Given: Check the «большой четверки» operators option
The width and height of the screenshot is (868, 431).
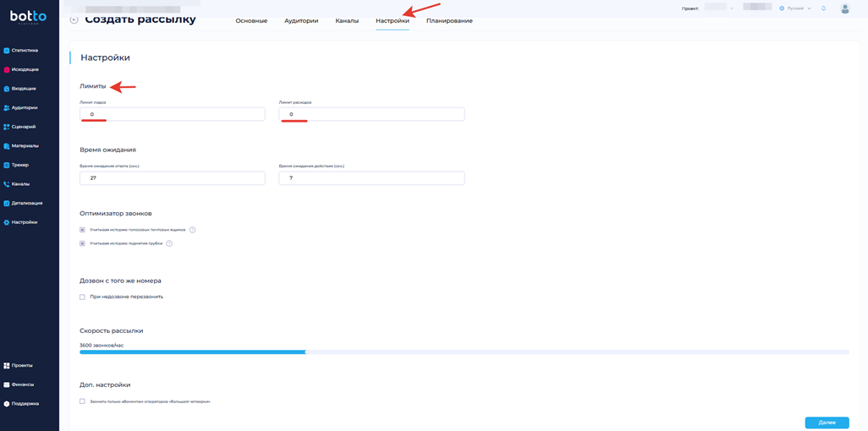Looking at the screenshot, I should (82, 401).
